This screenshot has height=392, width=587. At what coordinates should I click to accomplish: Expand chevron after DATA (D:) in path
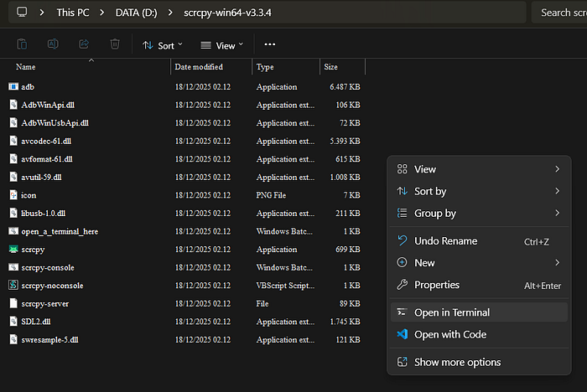[170, 13]
